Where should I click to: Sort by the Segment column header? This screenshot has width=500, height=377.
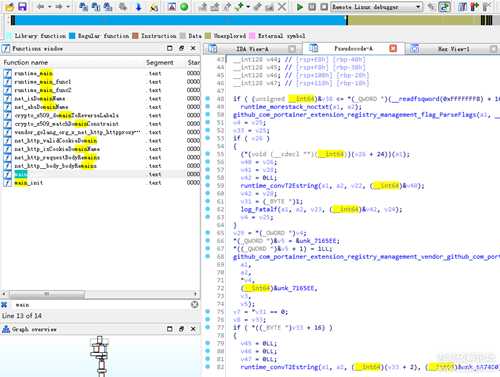165,62
